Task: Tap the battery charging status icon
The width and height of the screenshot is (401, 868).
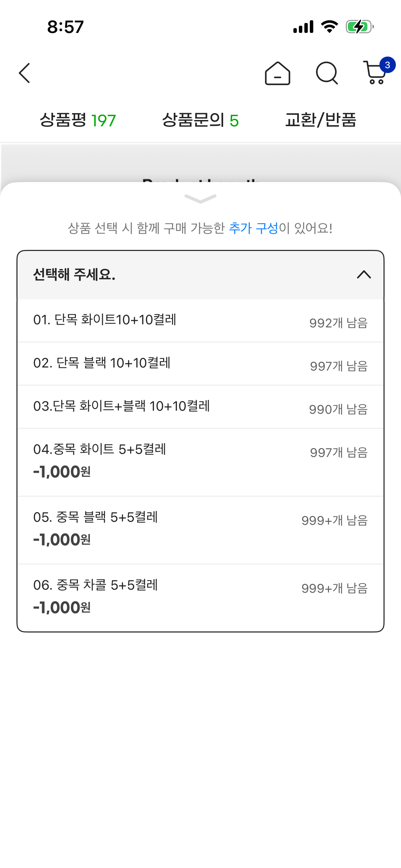Action: pyautogui.click(x=359, y=27)
